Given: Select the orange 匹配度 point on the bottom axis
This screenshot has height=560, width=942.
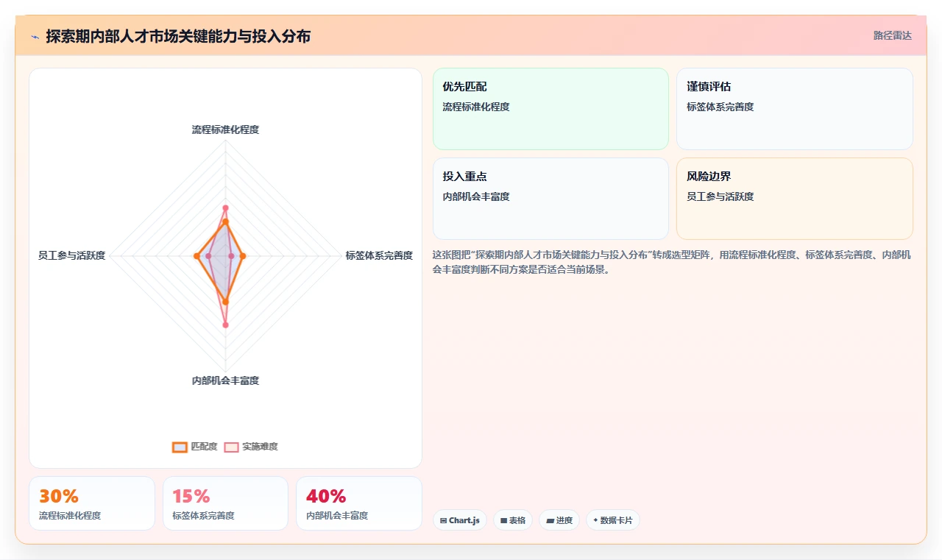Looking at the screenshot, I should point(225,302).
